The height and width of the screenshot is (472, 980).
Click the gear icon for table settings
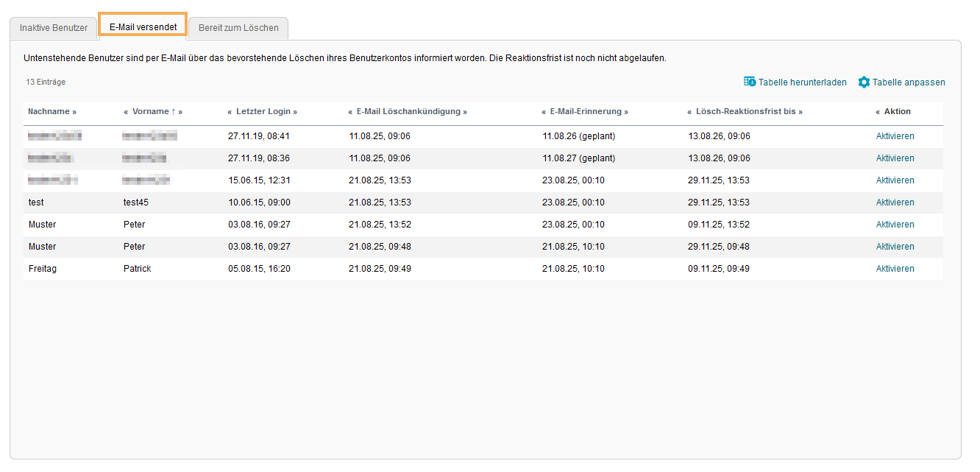(864, 82)
